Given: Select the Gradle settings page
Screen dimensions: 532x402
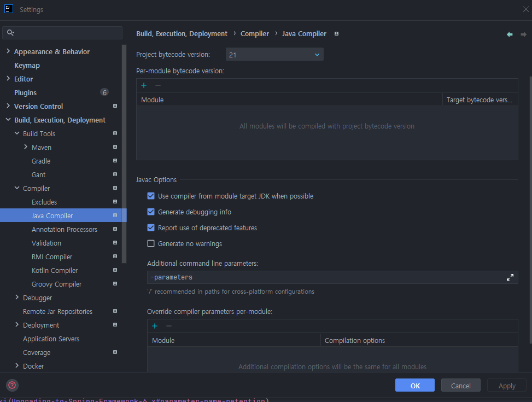Looking at the screenshot, I should point(40,161).
